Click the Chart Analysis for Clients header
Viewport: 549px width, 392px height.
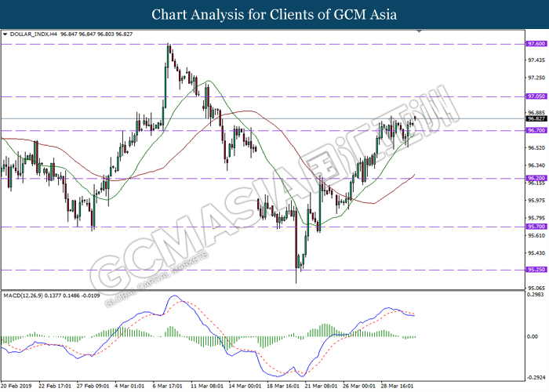coord(274,15)
